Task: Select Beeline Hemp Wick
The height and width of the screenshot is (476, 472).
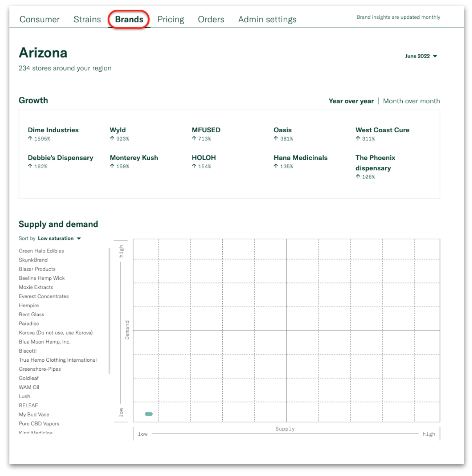Action: pyautogui.click(x=42, y=278)
